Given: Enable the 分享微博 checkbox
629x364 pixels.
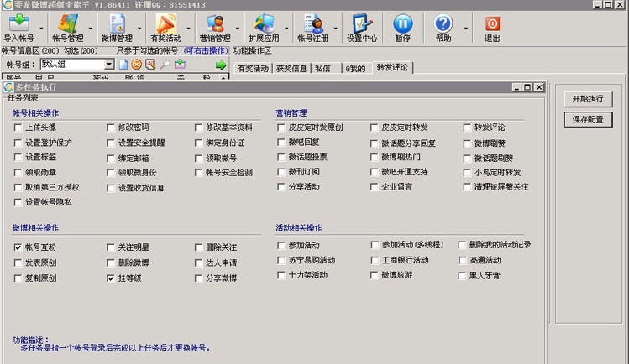Looking at the screenshot, I should pos(198,278).
